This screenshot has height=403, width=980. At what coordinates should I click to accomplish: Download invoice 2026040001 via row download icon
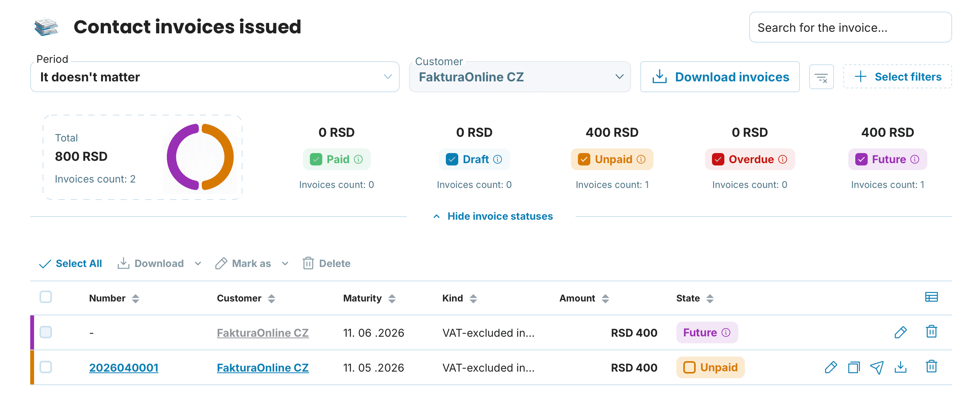click(x=901, y=367)
